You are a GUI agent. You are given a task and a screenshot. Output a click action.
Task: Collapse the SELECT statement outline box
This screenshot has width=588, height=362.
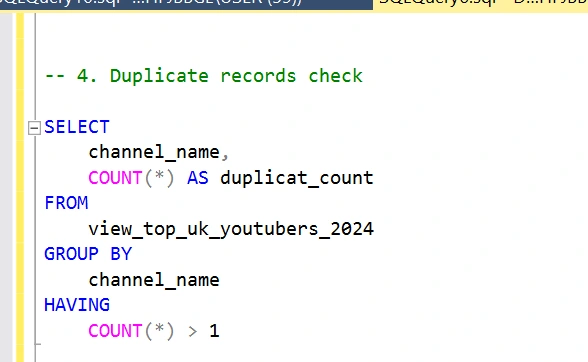(x=34, y=128)
